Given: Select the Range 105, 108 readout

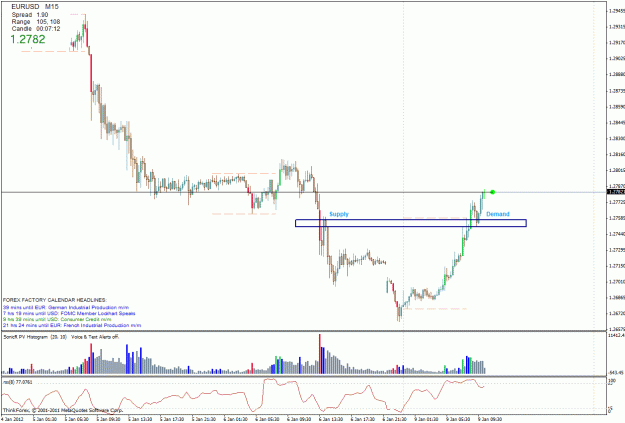Looking at the screenshot, I should 36,22.
